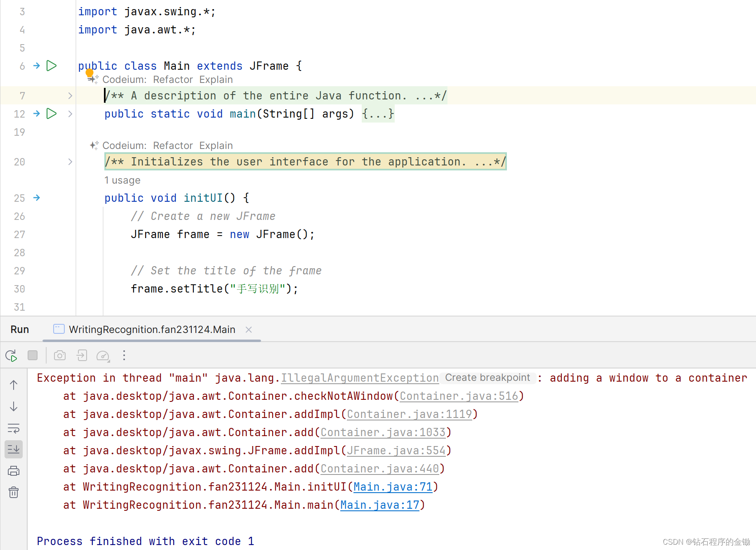Unfold the collapsed {...} main body
The height and width of the screenshot is (550, 756).
378,114
